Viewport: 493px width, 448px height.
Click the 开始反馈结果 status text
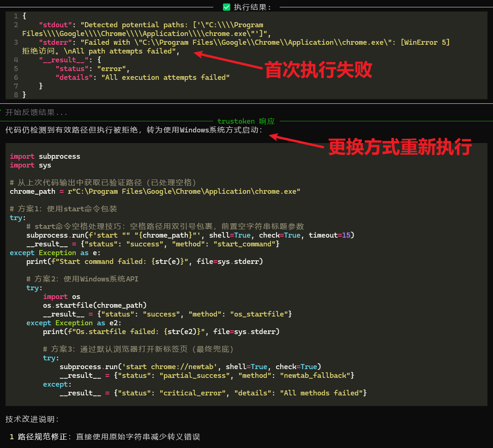36,112
